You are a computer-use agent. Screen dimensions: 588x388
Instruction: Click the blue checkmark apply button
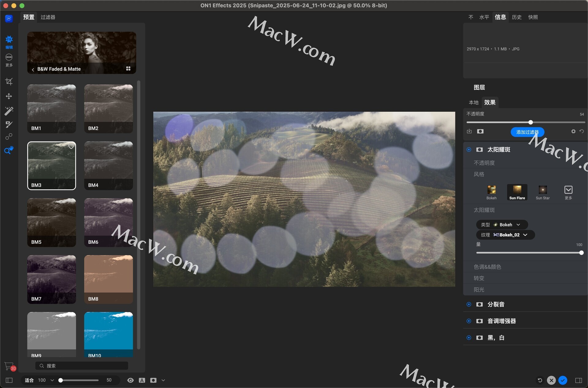[563, 380]
